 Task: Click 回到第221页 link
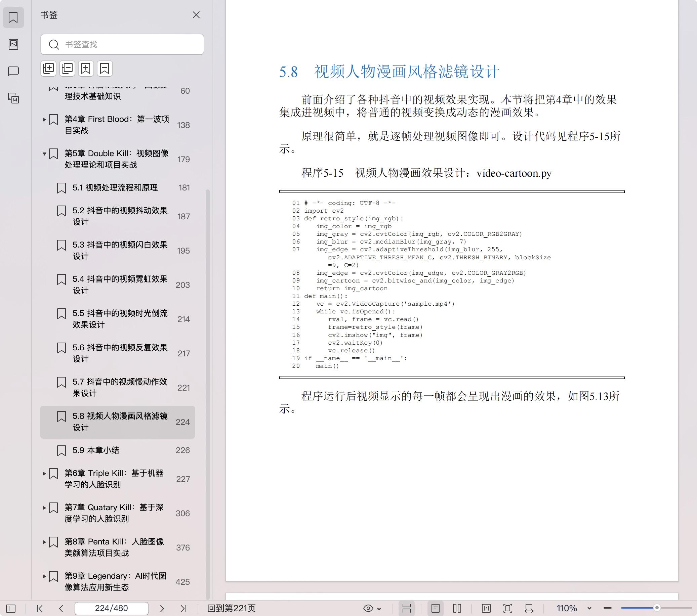click(231, 608)
